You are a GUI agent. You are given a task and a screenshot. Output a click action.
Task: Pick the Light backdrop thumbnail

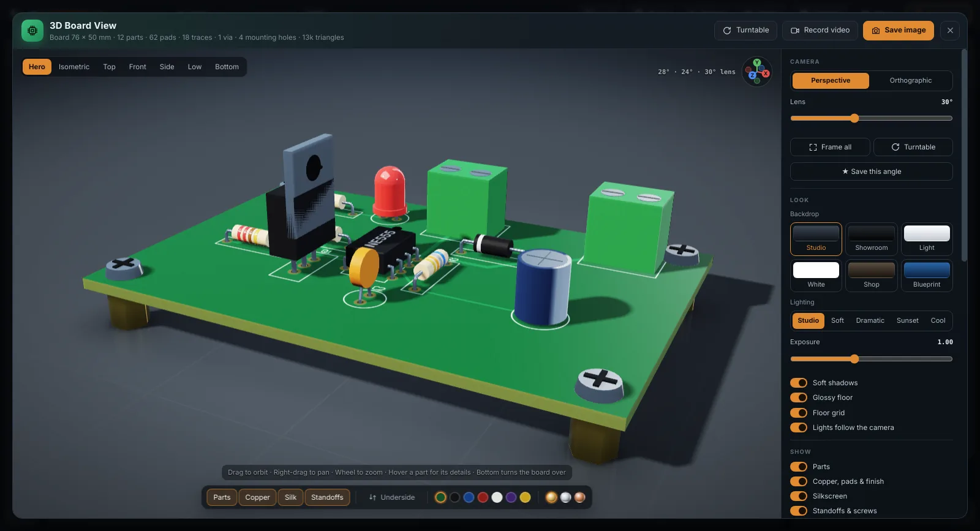(x=927, y=239)
